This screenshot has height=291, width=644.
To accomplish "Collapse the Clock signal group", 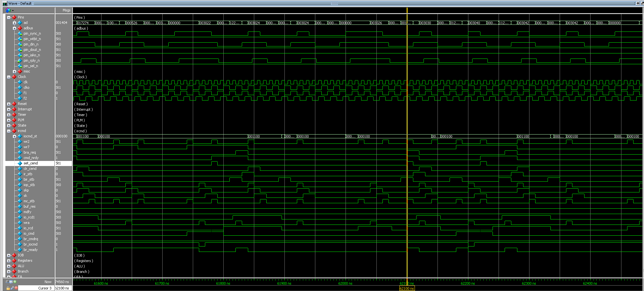I will coord(9,77).
